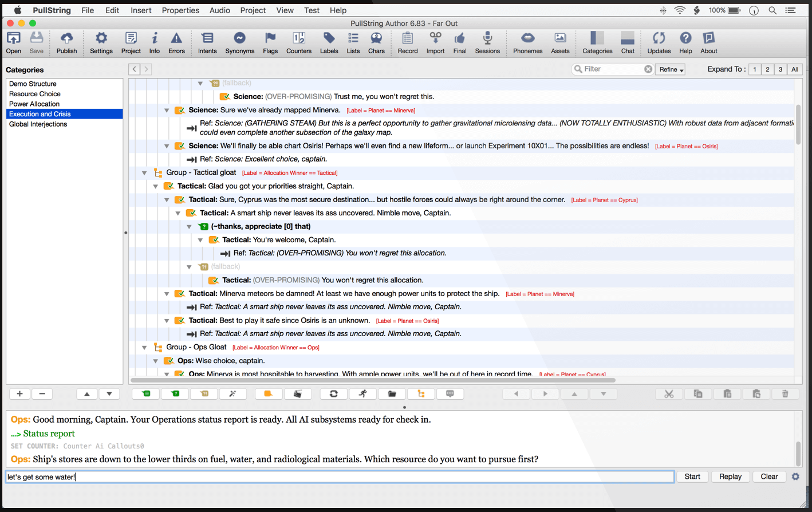Open the View menu

[285, 10]
